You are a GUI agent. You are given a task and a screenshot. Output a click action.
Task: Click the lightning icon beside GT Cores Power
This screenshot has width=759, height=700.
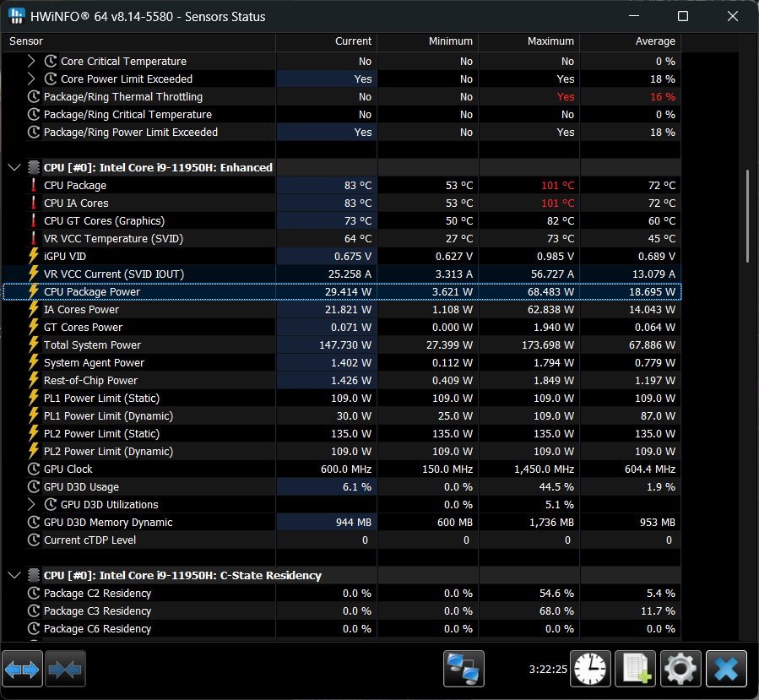pyautogui.click(x=34, y=328)
